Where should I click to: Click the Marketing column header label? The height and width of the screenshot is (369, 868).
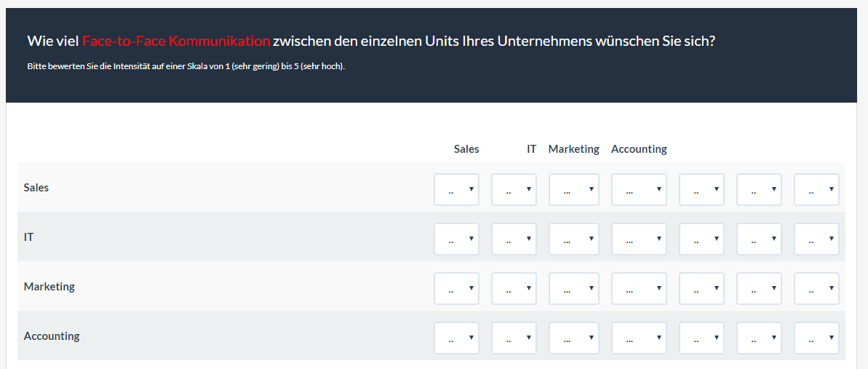coord(573,149)
